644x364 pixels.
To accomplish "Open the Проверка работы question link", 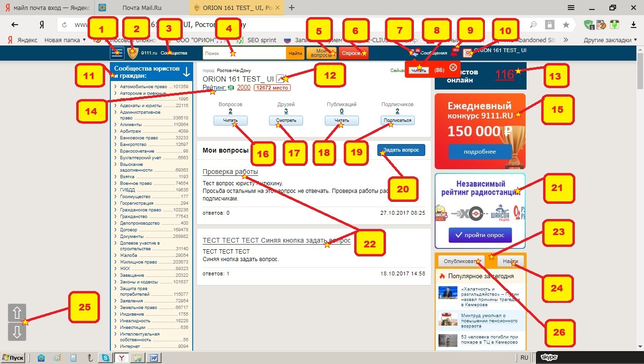I will 230,172.
